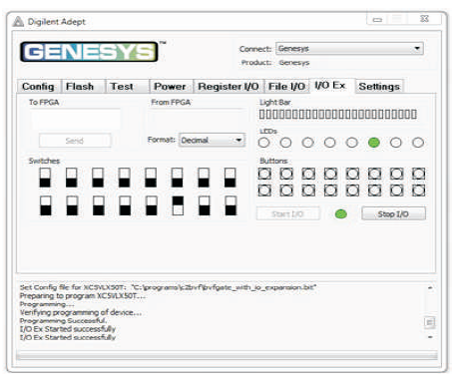
Task: Click sixth button in top Buttons row
Action: pyautogui.click(x=374, y=174)
